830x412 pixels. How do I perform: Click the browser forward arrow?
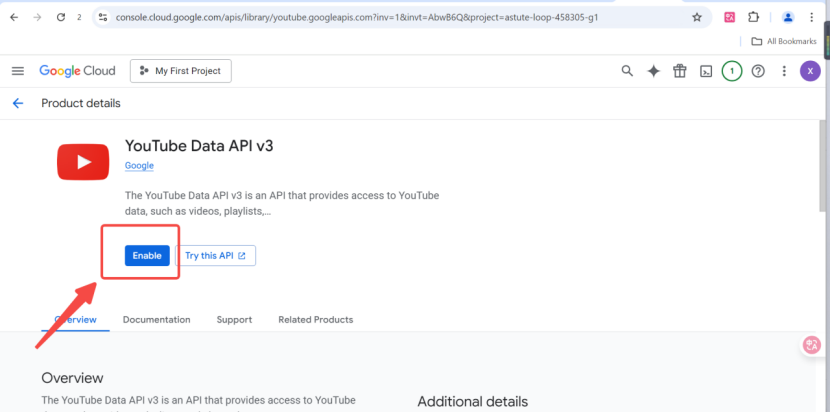pyautogui.click(x=37, y=17)
